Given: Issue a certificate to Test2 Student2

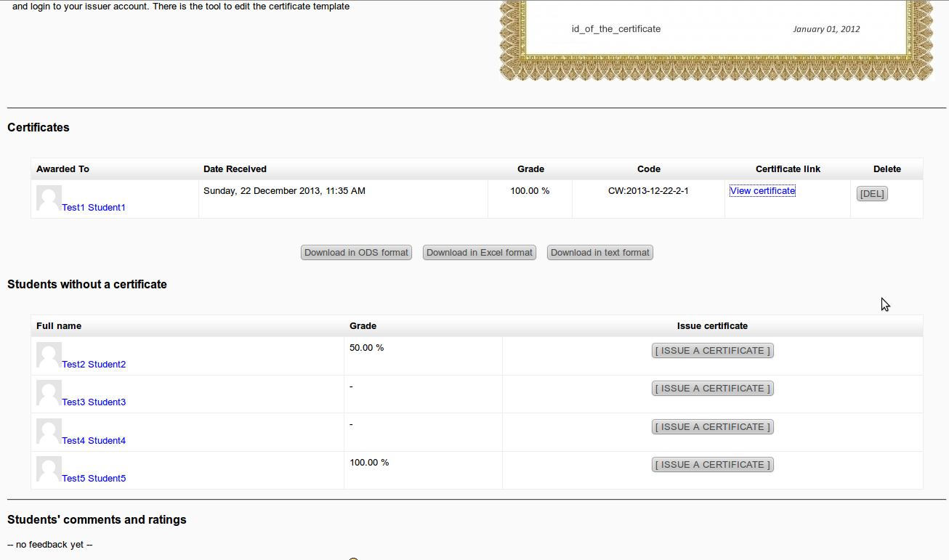Looking at the screenshot, I should point(712,351).
